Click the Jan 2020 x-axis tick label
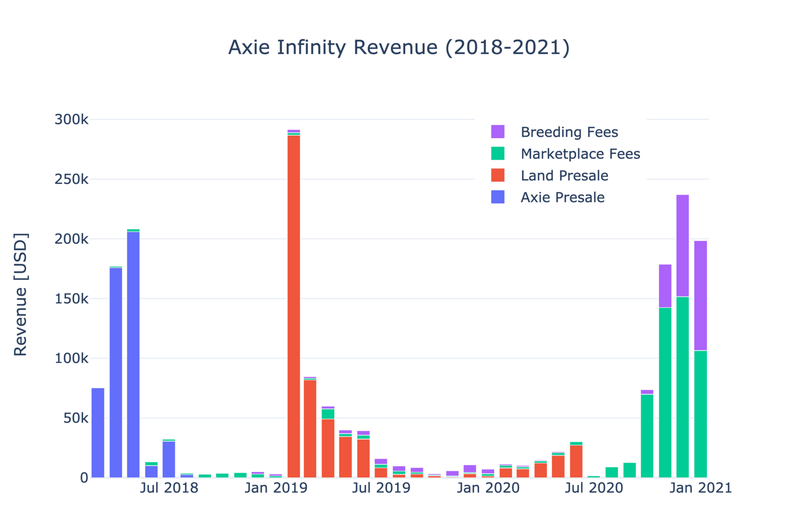The image size is (788, 532). [488, 488]
